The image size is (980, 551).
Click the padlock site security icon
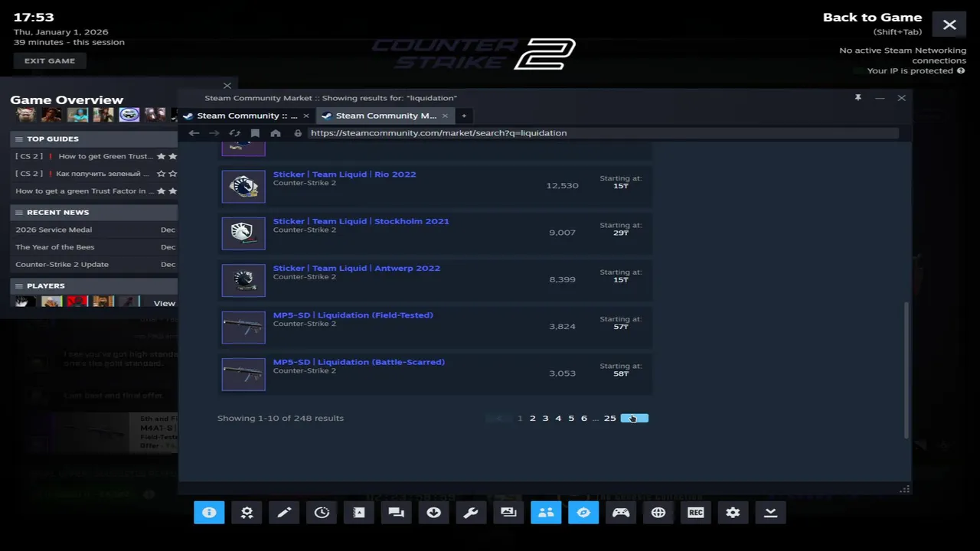point(298,133)
